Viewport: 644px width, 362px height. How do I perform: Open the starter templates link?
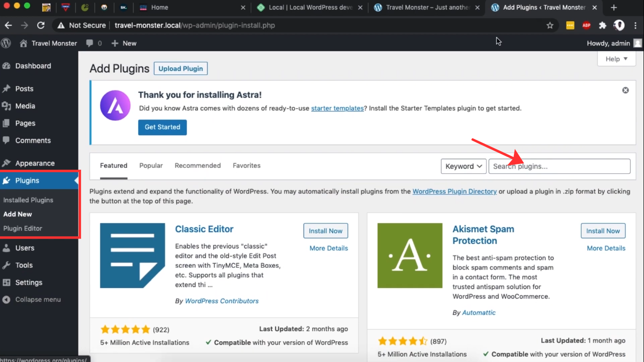click(338, 108)
